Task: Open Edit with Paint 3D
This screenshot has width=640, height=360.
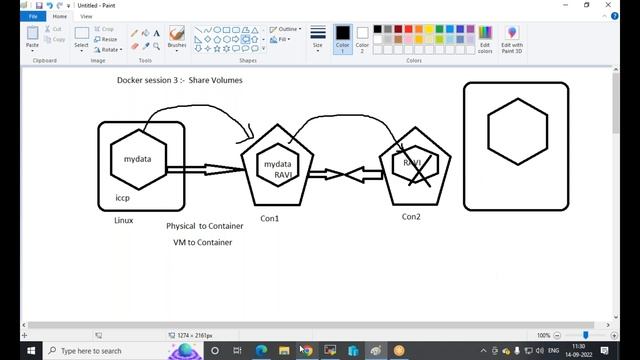Action: pos(512,40)
